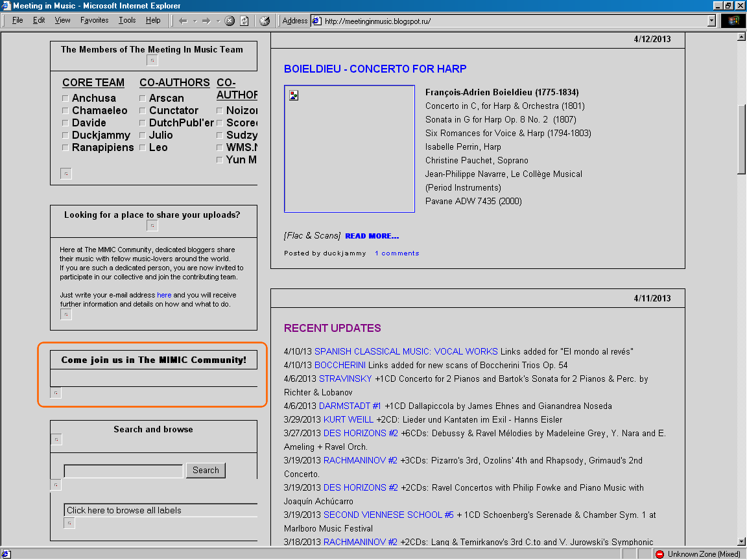Click the small box beside Duckjammy
Image resolution: width=747 pixels, height=560 pixels.
[x=65, y=135]
